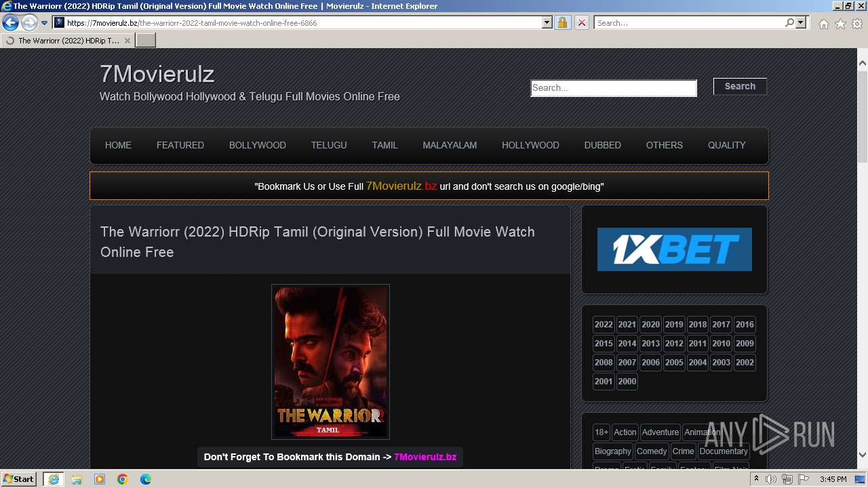Image resolution: width=868 pixels, height=488 pixels.
Task: Open Google Chrome taskbar icon
Action: coord(123,479)
